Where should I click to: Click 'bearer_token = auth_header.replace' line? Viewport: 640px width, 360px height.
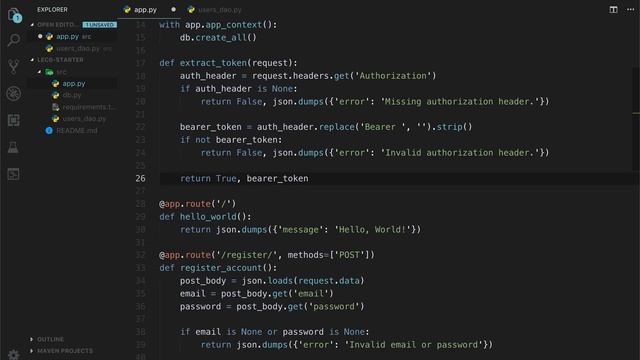tap(326, 127)
